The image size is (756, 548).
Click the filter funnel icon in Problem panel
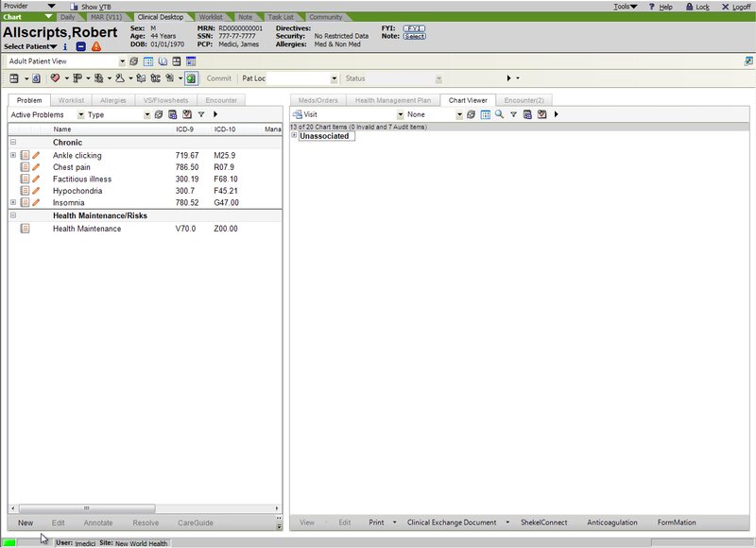pyautogui.click(x=201, y=114)
